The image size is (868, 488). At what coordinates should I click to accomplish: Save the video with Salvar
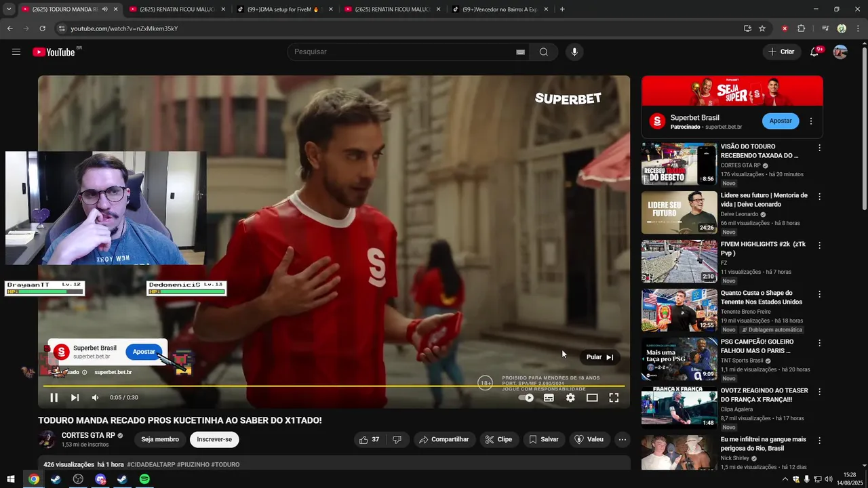(x=544, y=440)
